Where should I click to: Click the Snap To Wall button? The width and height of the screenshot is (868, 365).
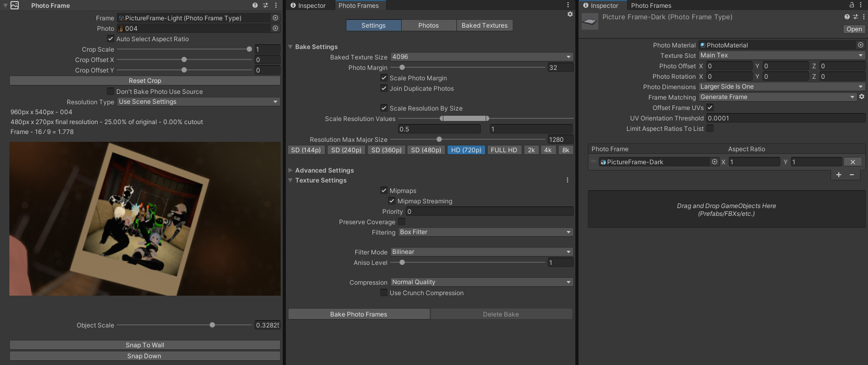145,345
